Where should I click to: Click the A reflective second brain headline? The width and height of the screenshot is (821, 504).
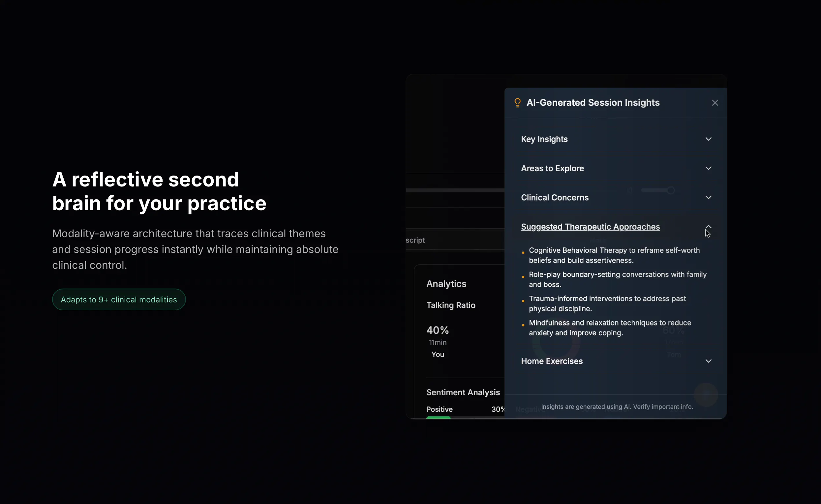coord(159,191)
